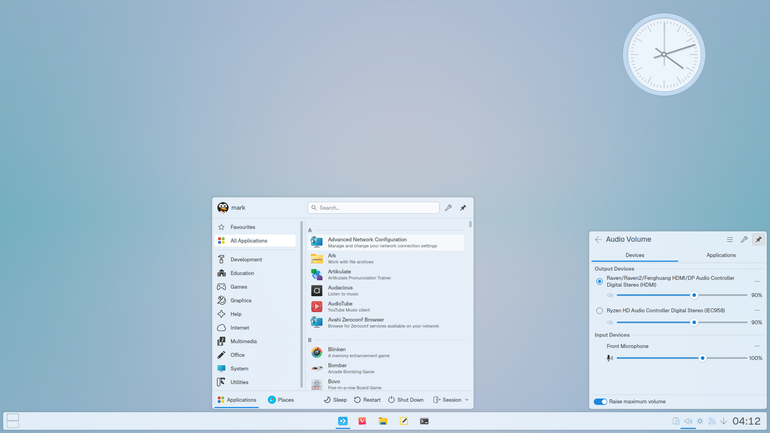770x433 pixels.
Task: Click the Audio Volume hamburger menu icon
Action: [x=730, y=240]
